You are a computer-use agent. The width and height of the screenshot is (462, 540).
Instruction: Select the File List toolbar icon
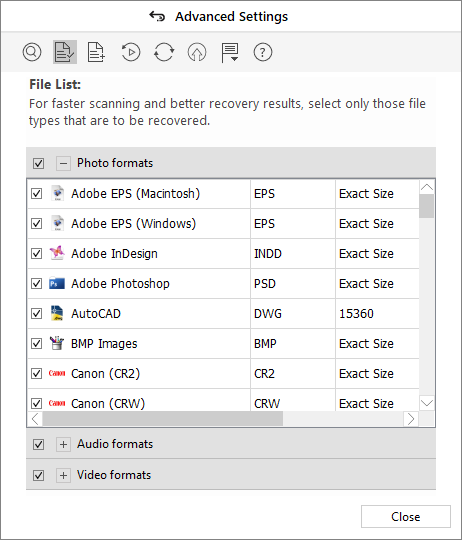click(x=65, y=52)
